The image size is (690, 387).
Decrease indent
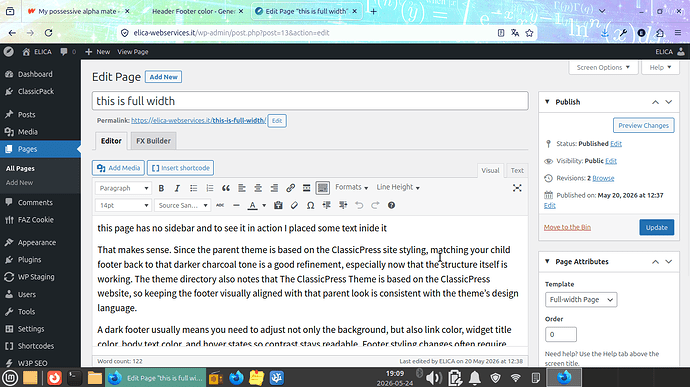[x=327, y=205]
